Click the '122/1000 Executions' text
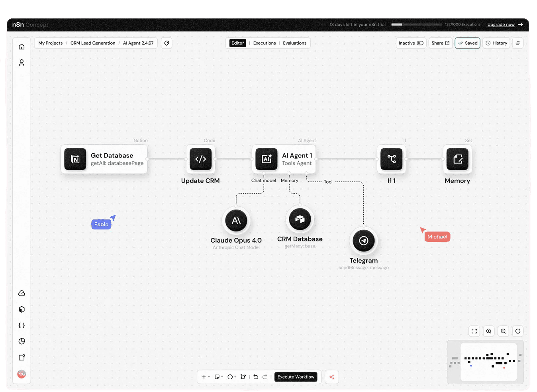This screenshot has height=392, width=537. [x=463, y=25]
